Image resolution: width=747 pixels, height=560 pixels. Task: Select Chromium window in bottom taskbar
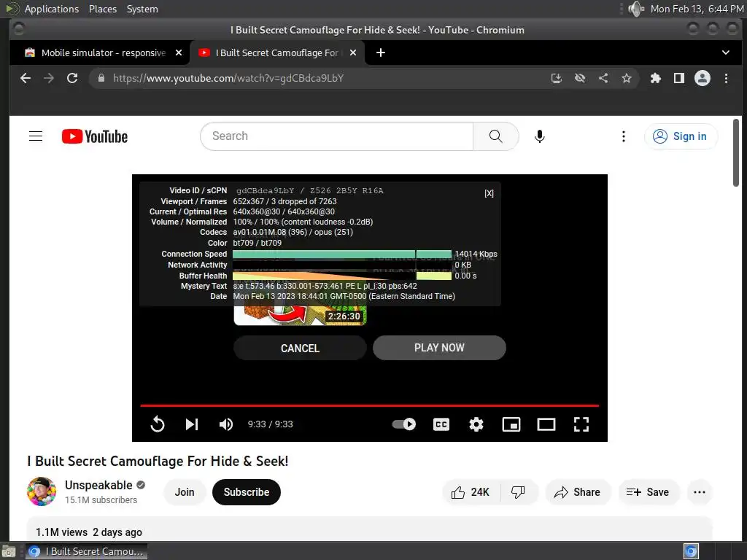(x=86, y=551)
